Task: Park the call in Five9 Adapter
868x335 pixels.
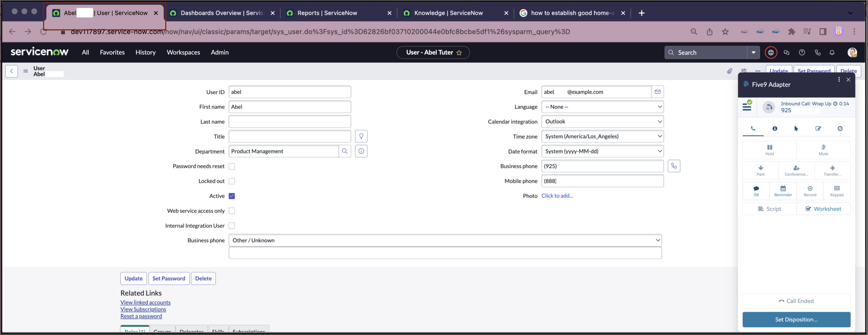Action: 761,170
